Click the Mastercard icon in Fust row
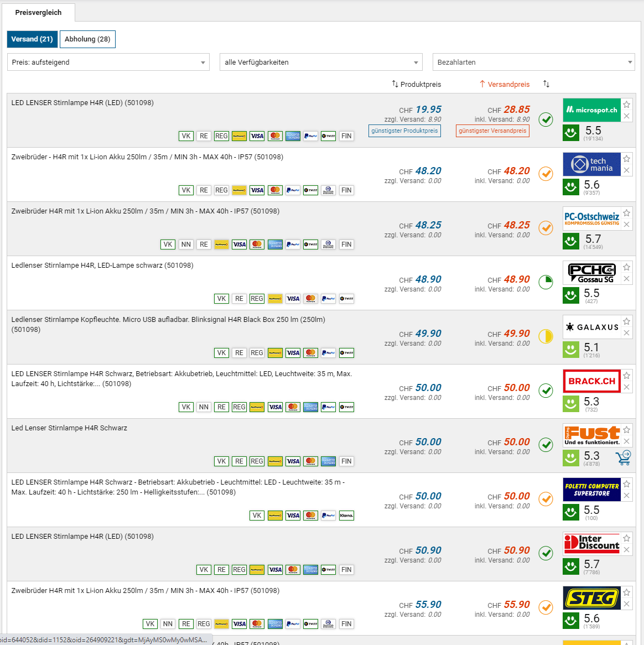Image resolution: width=644 pixels, height=645 pixels. click(311, 461)
